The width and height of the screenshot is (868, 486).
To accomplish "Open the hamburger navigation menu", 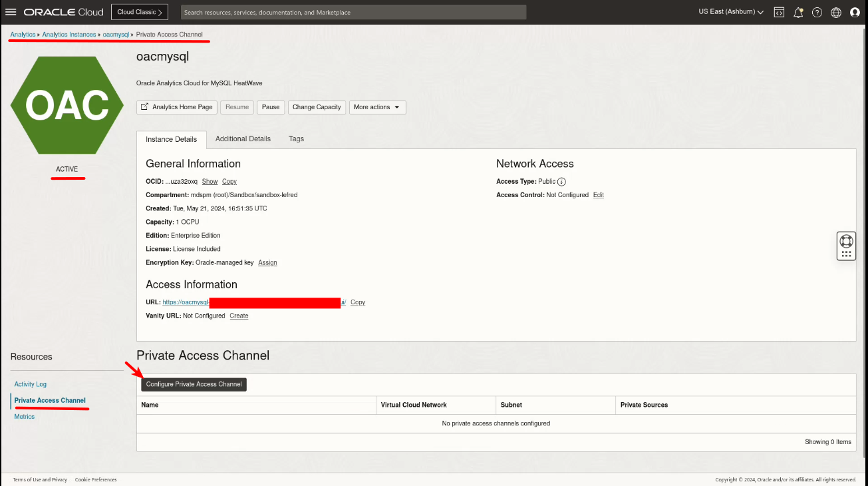I will pyautogui.click(x=11, y=12).
